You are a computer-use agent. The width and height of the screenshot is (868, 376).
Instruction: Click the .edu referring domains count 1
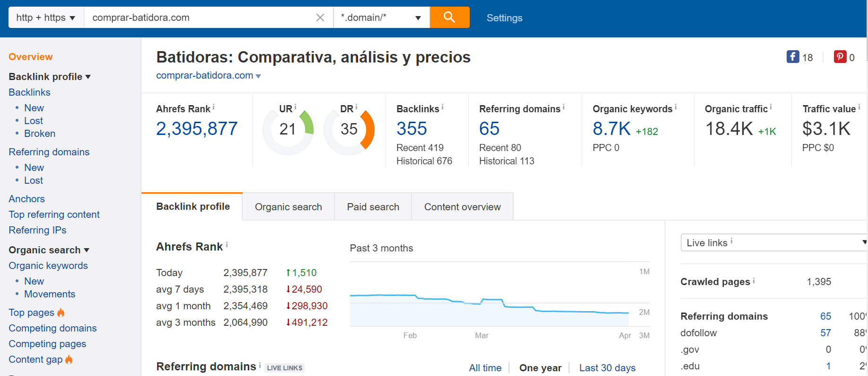click(829, 366)
